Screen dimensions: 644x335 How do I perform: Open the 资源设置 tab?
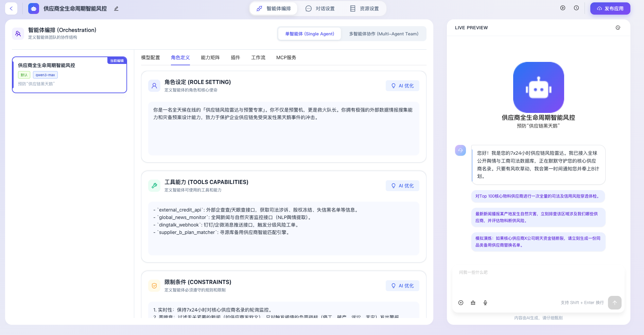coord(364,9)
